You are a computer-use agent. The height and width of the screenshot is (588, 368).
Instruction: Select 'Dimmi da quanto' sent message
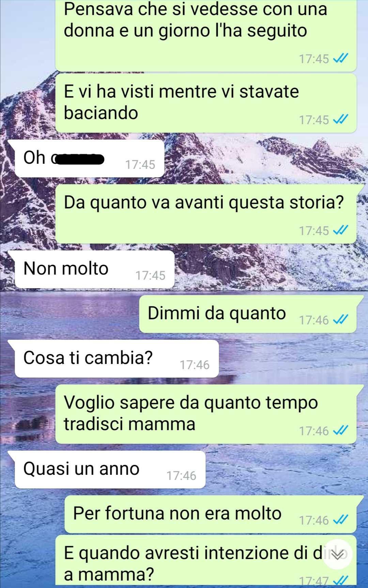(248, 314)
